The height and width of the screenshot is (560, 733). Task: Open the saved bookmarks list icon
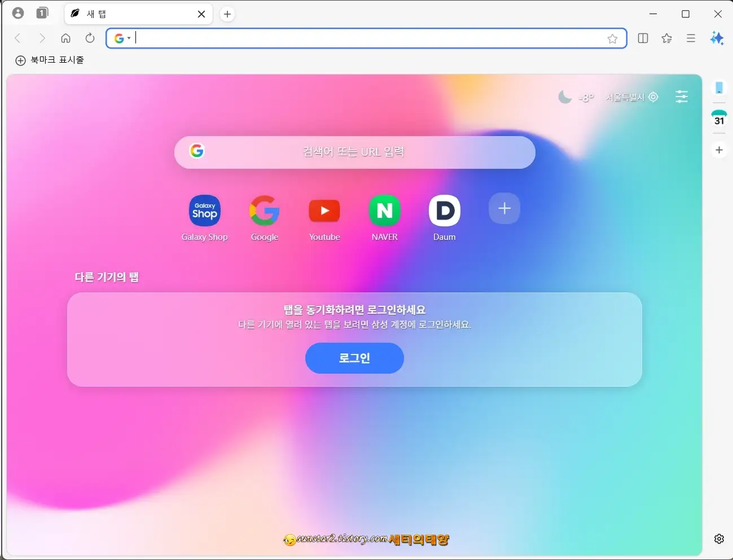(667, 38)
